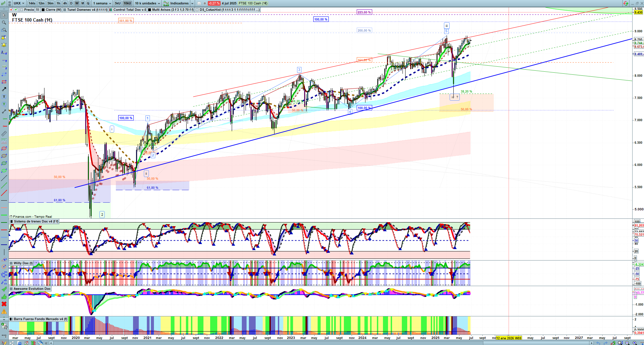Toggle the Precio checkbox
Screen dimensions: 644x345
pyautogui.click(x=22, y=10)
